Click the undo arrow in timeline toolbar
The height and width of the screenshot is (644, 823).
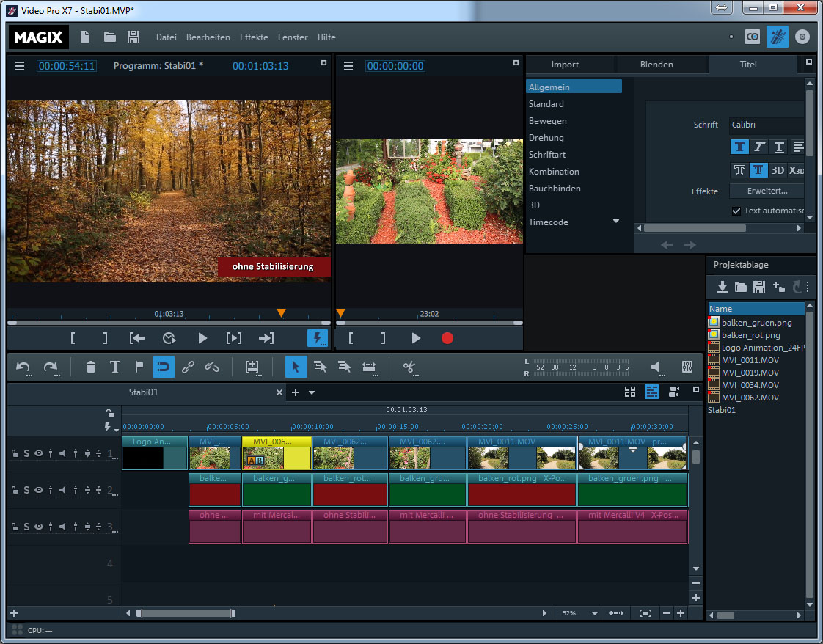[x=23, y=367]
